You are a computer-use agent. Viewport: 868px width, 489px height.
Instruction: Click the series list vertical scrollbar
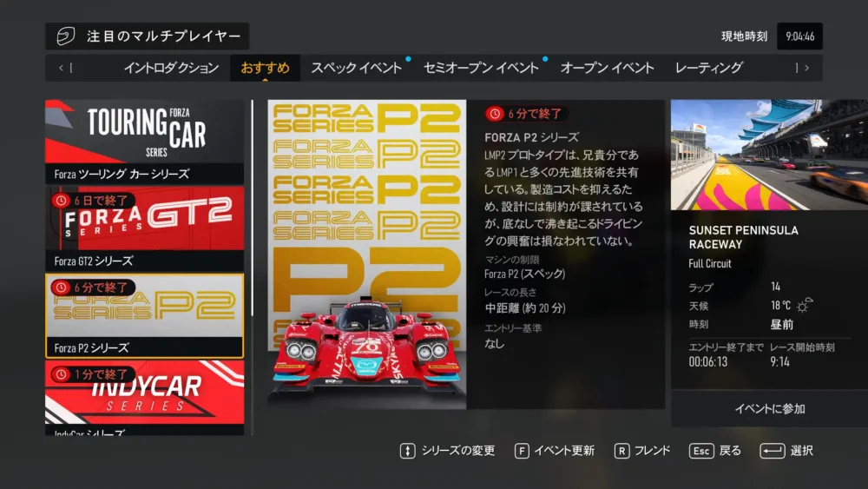point(253,208)
